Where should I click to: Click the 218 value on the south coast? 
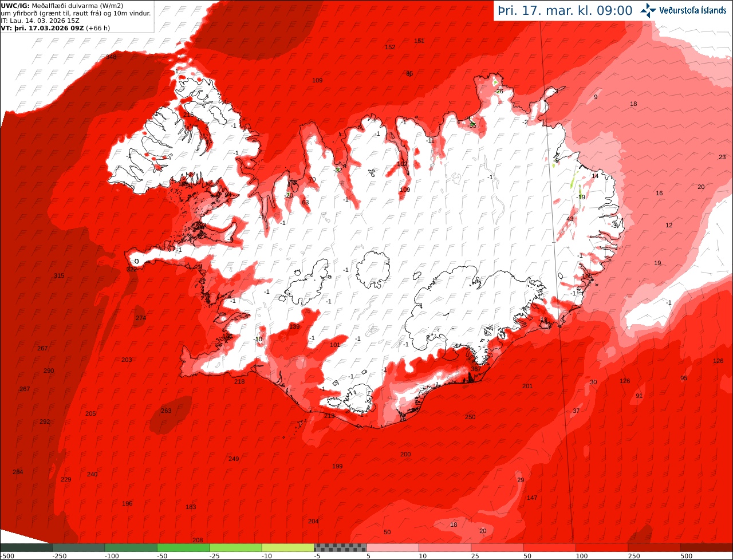coord(239,381)
